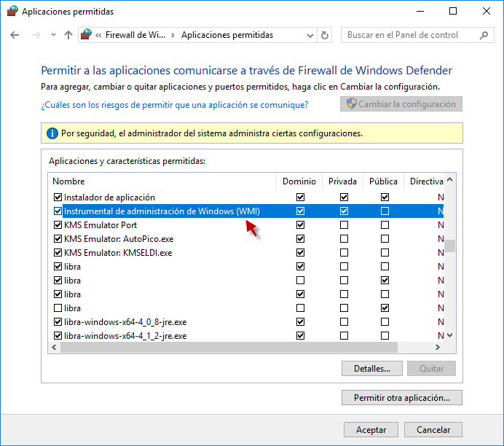The image size is (504, 446).
Task: Sort by the Dominio column header
Action: (299, 181)
